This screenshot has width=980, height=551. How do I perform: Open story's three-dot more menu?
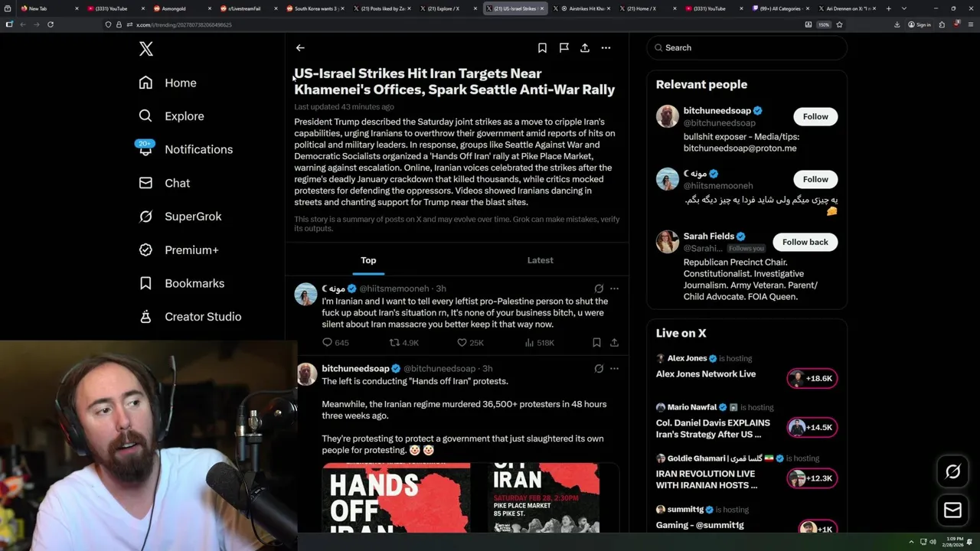(x=606, y=47)
